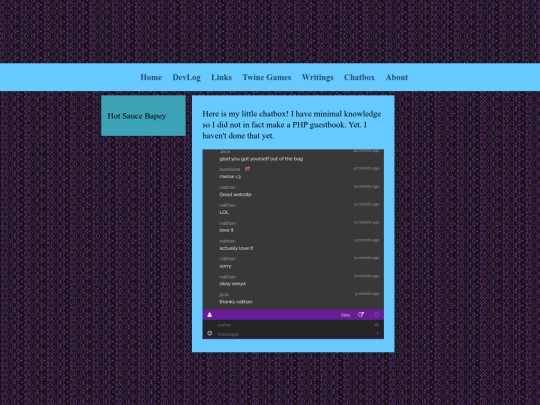Screen dimensions: 540x405
Task: Select Chatbox in the navigation bar
Action: 359,77
